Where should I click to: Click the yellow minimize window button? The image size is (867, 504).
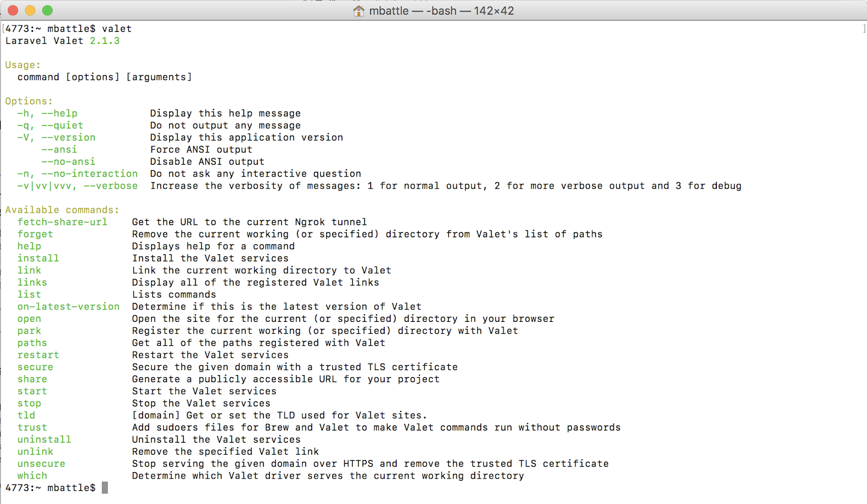pos(30,10)
